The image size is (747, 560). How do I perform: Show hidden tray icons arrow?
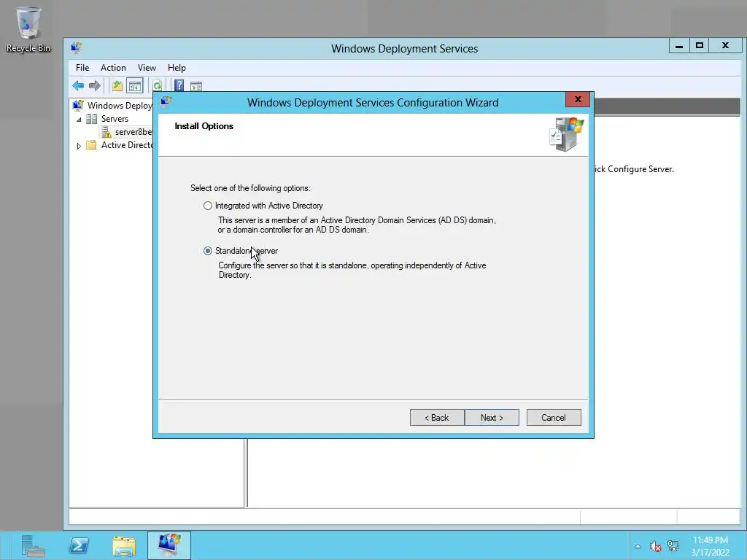pyautogui.click(x=638, y=546)
